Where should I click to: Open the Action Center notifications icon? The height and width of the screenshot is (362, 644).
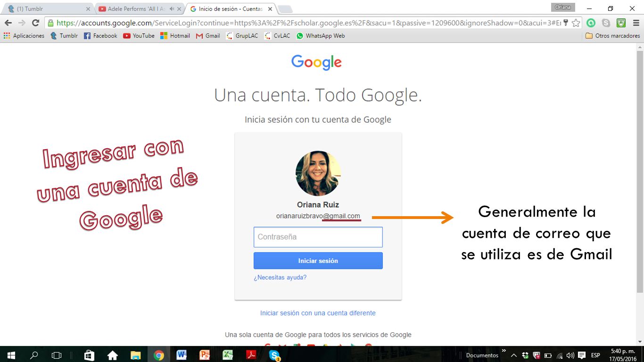click(582, 355)
